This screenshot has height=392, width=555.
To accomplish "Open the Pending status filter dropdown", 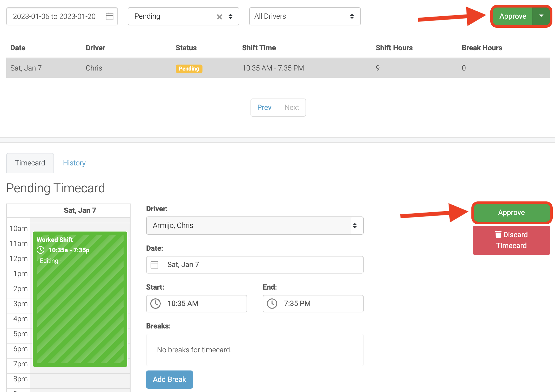I will [x=231, y=16].
